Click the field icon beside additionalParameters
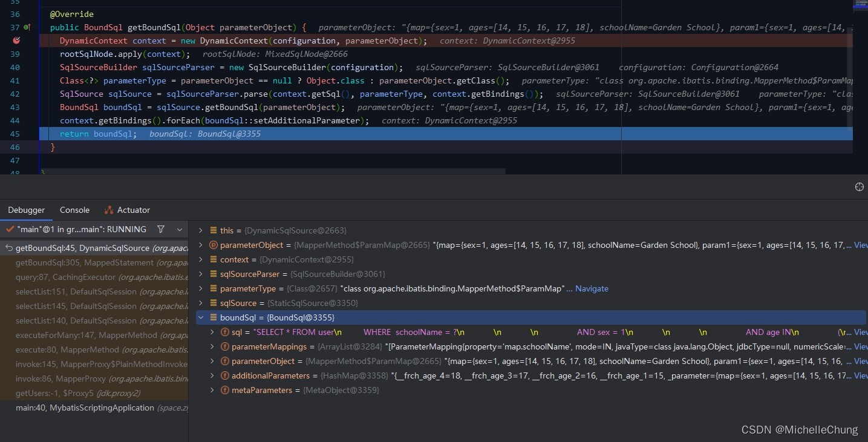 click(225, 375)
